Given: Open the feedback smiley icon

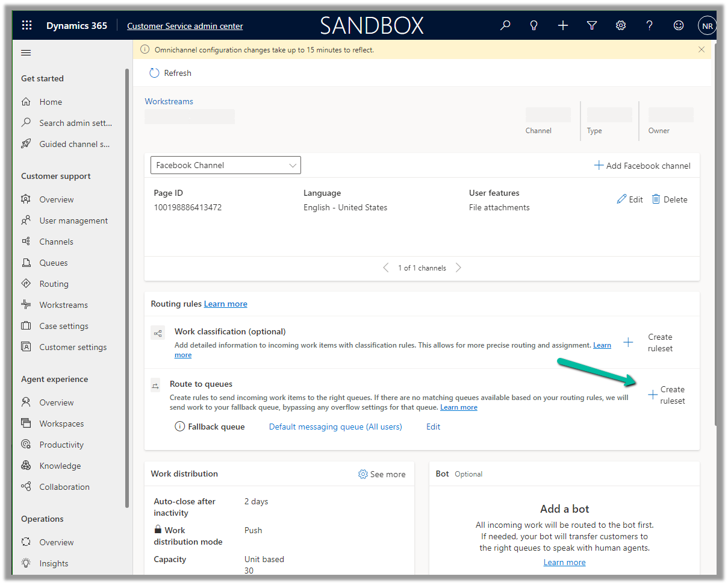Looking at the screenshot, I should tap(679, 25).
